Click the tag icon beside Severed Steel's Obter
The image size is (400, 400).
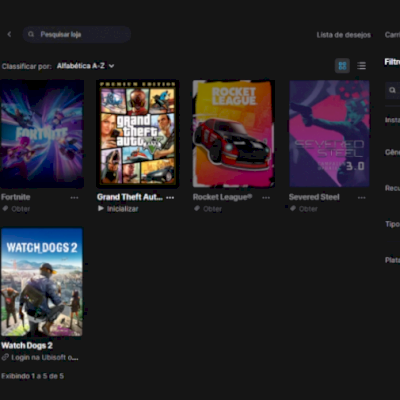(x=293, y=209)
